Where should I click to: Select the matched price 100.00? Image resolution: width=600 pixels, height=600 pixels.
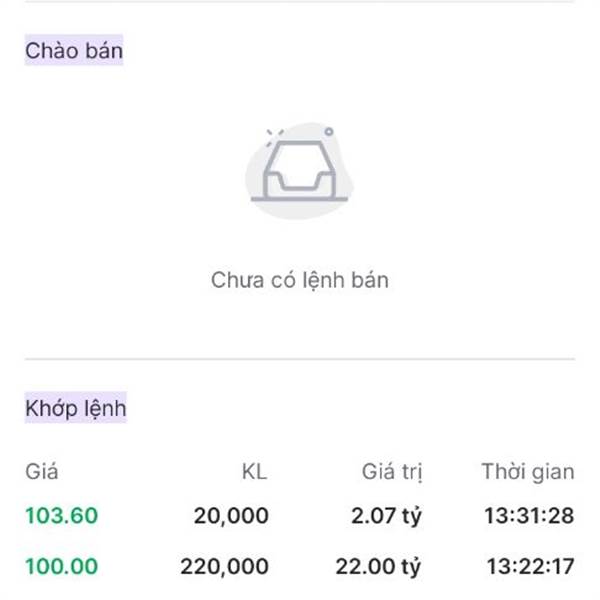pyautogui.click(x=62, y=566)
